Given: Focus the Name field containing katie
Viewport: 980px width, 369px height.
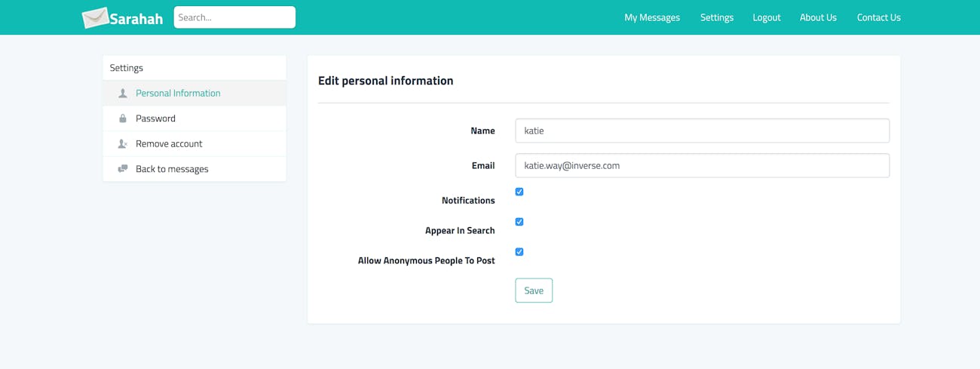Looking at the screenshot, I should click(703, 131).
